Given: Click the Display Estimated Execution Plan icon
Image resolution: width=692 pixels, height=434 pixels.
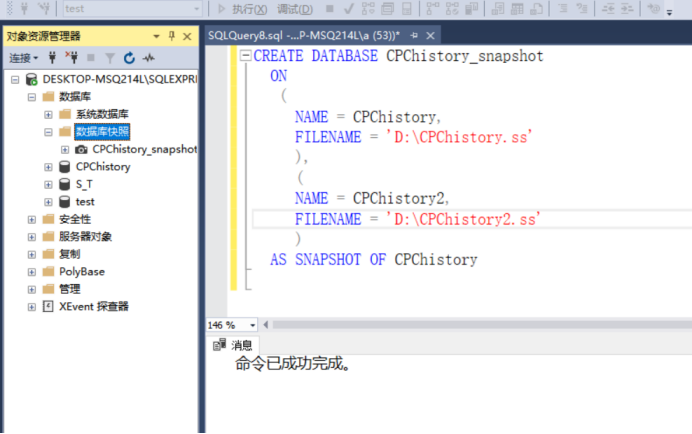Looking at the screenshot, I should click(368, 8).
